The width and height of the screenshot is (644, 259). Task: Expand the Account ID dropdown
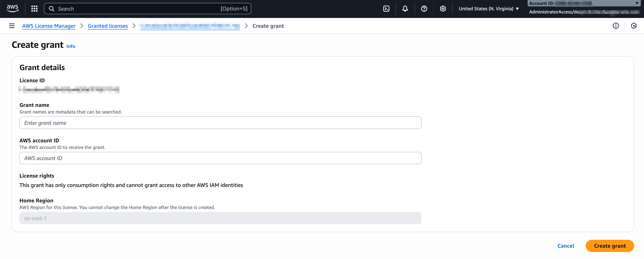(x=637, y=3)
